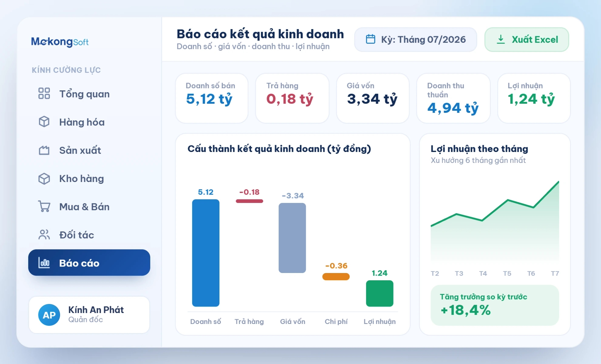Click the T6 month label
Screen dimensions: 601x364
point(531,273)
